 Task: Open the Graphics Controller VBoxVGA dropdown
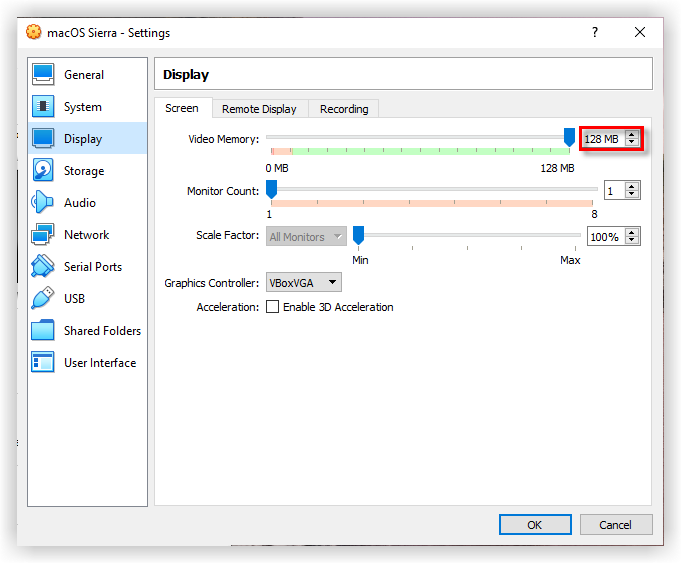[304, 283]
